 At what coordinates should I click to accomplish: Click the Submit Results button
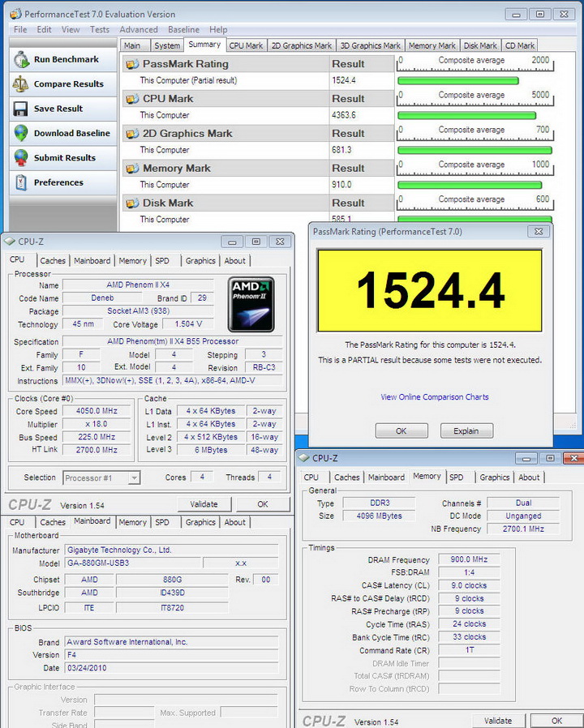tap(63, 158)
